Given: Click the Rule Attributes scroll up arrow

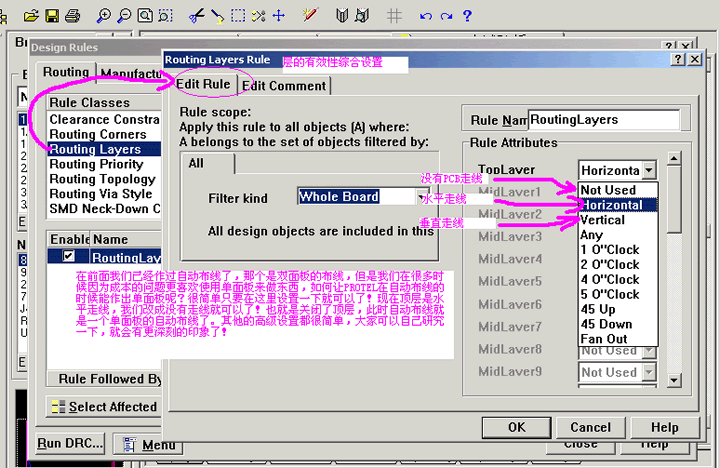Looking at the screenshot, I should 674,158.
